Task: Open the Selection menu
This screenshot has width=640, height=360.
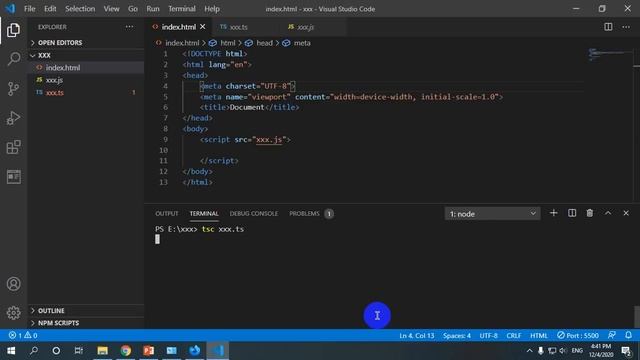Action: 80,9
